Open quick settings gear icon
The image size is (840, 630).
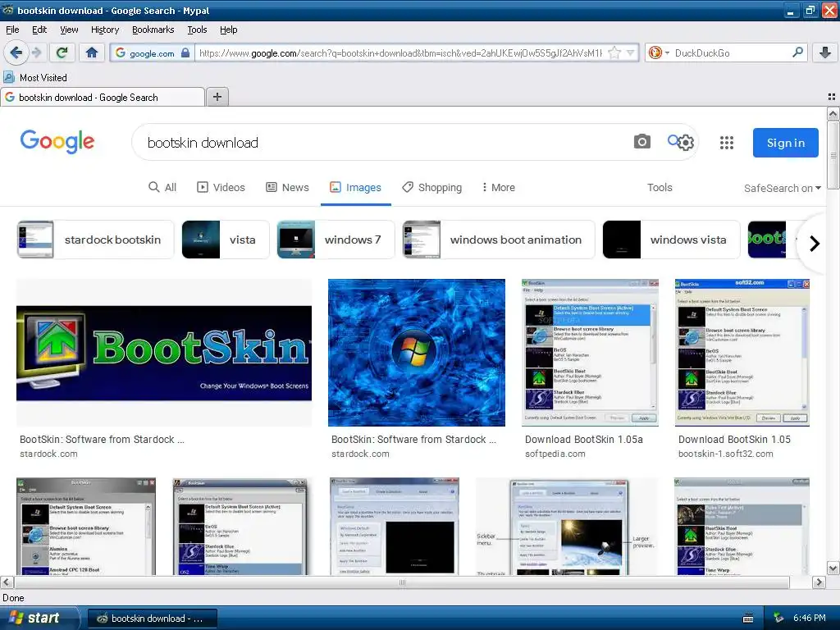click(686, 143)
